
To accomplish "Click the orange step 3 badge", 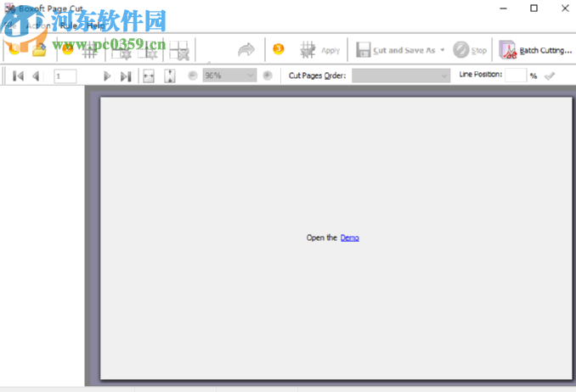I will (279, 49).
